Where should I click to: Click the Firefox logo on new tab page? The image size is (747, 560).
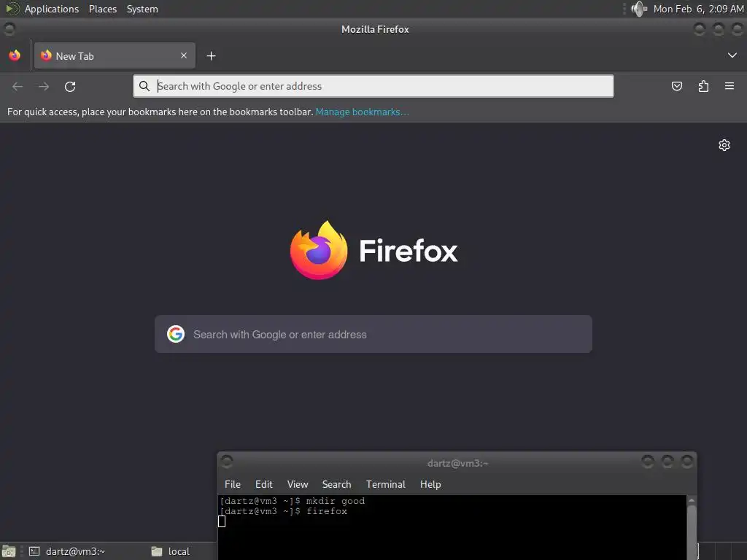[374, 251]
